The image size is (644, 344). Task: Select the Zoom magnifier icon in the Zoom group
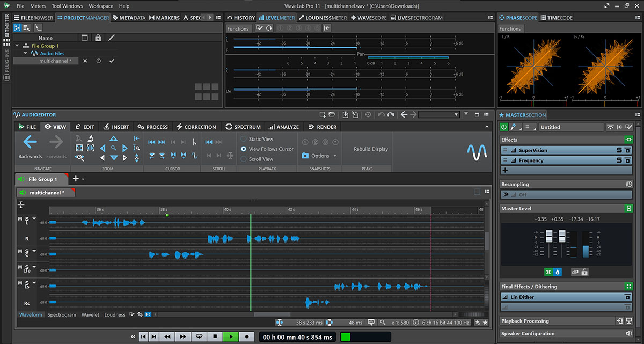pos(114,148)
